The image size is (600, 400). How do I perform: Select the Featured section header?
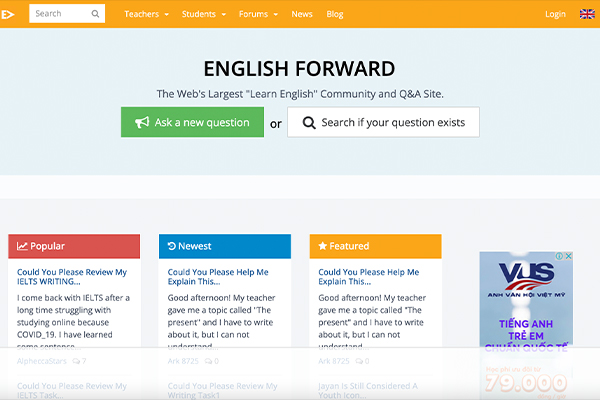pos(375,246)
